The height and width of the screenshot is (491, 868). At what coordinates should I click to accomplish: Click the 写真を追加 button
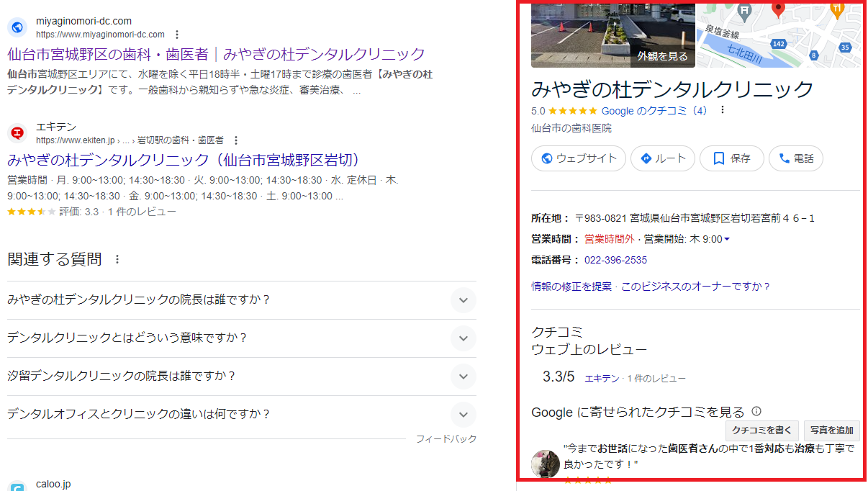[x=831, y=431]
